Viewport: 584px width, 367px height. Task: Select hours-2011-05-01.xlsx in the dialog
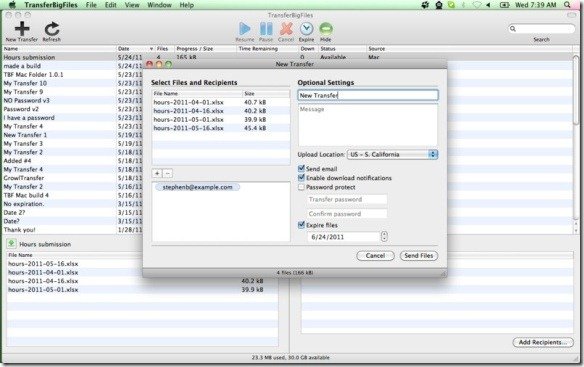click(221, 119)
